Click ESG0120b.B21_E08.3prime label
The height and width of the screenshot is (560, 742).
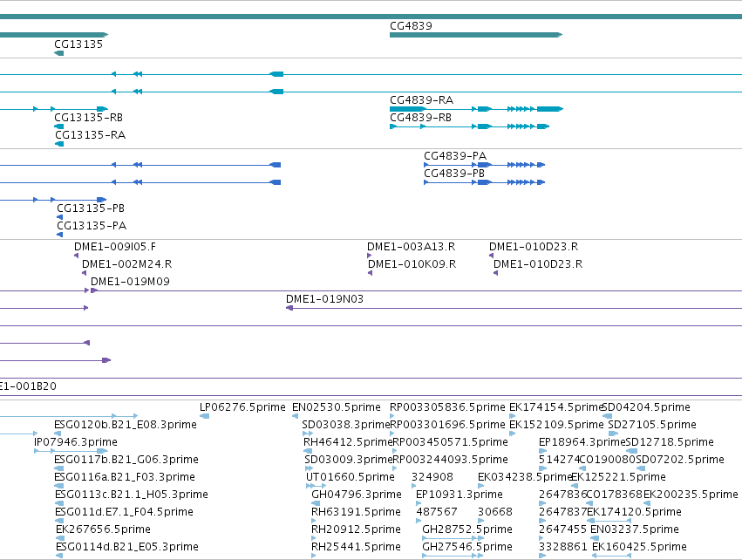[x=126, y=425]
